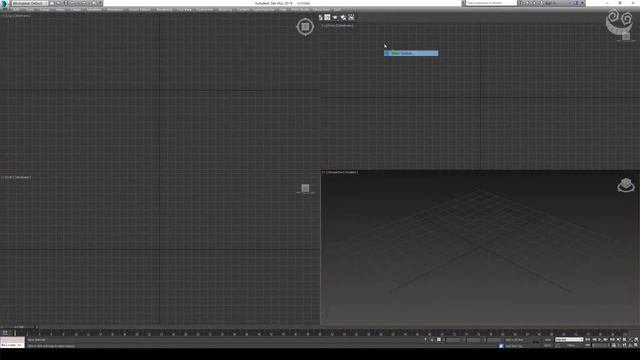Open the Create menu
640x360 pixels.
[76, 10]
